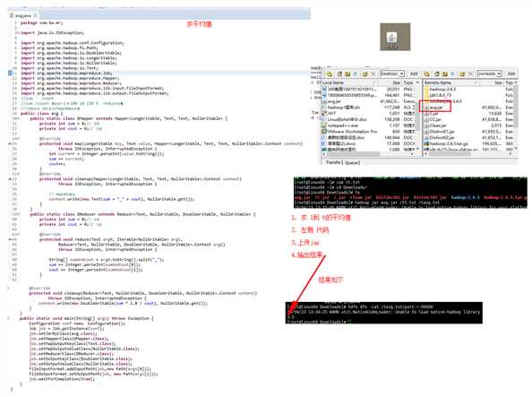Switch to the Transfer tab

(x=333, y=162)
